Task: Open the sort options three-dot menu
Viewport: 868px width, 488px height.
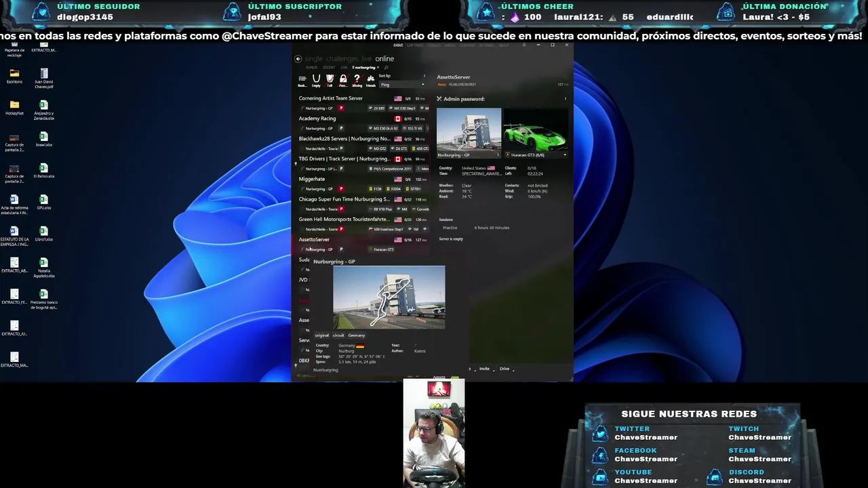Action: point(425,76)
